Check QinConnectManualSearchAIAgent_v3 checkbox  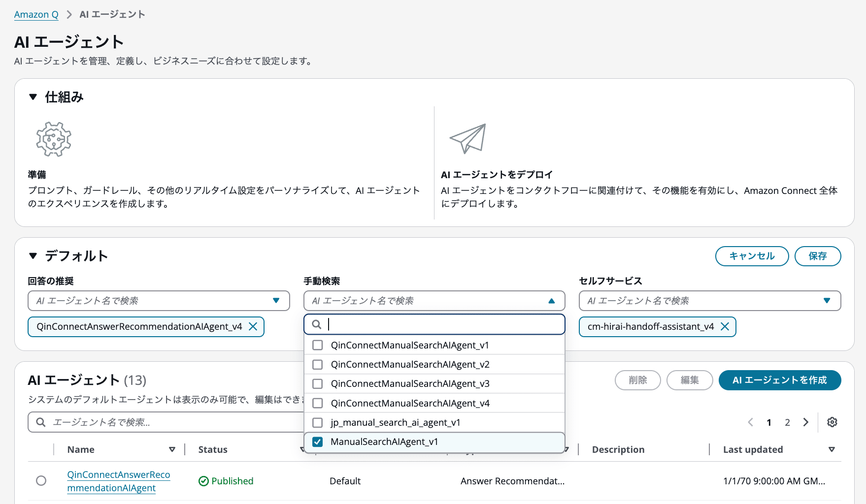(x=318, y=383)
